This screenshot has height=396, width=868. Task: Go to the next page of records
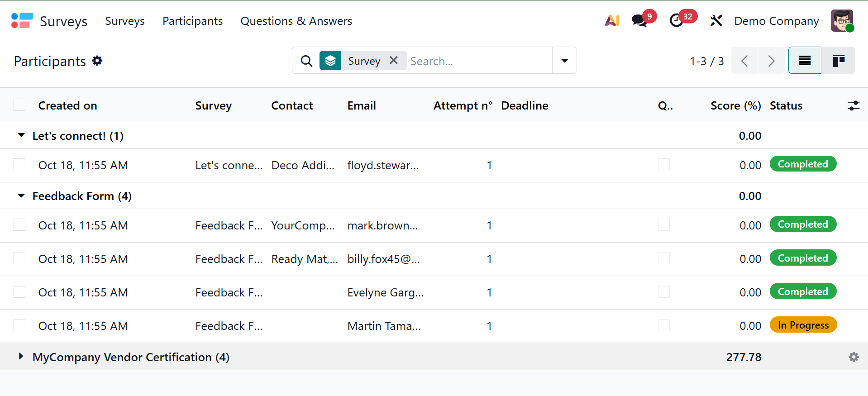point(771,61)
